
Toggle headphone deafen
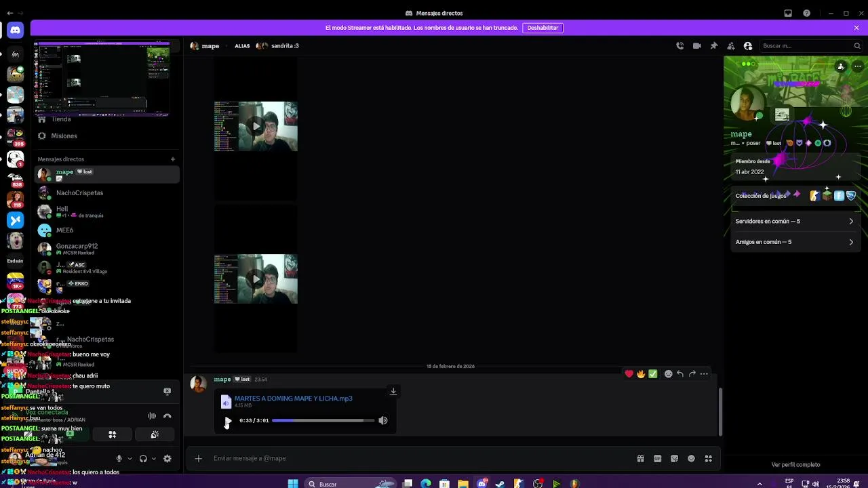[143, 459]
